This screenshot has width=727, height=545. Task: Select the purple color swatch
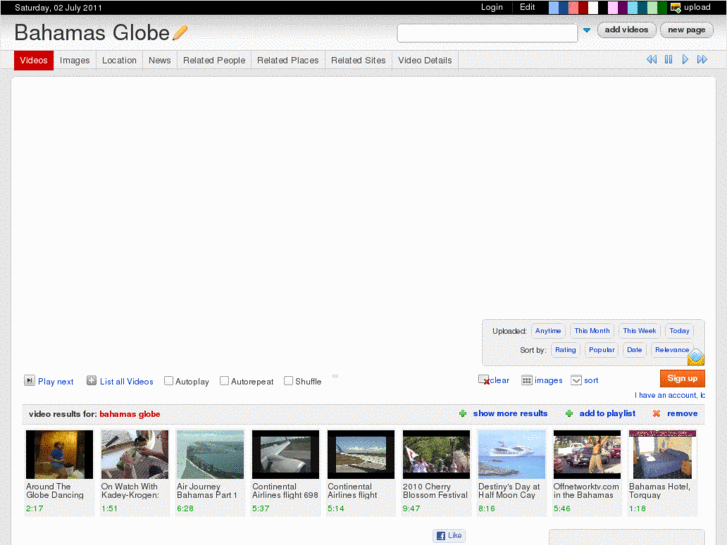(623, 7)
